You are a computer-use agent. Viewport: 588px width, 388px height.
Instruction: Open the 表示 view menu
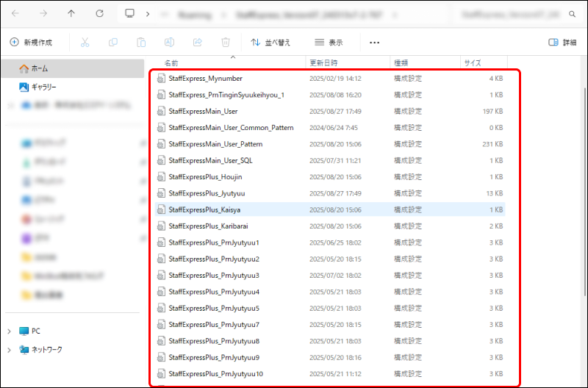(329, 43)
